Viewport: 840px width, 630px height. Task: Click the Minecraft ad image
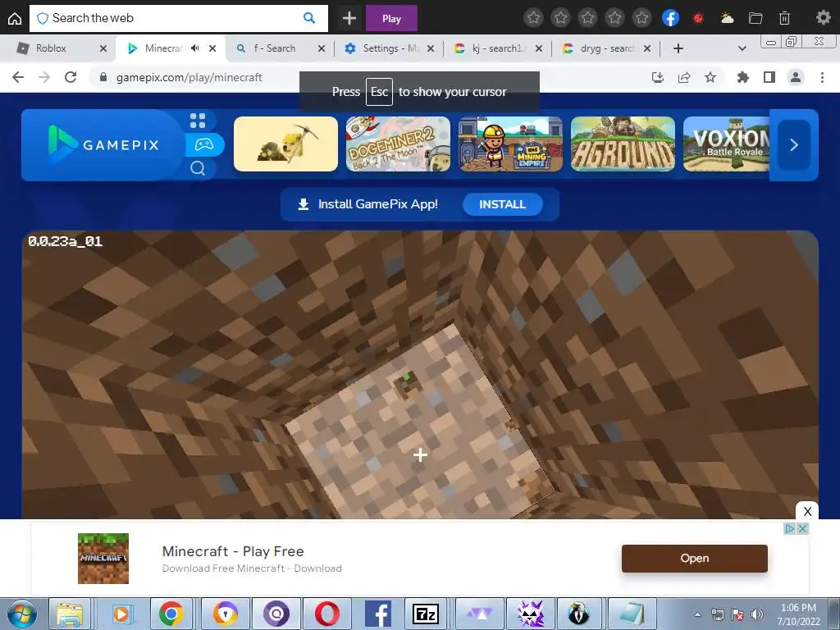pyautogui.click(x=103, y=558)
